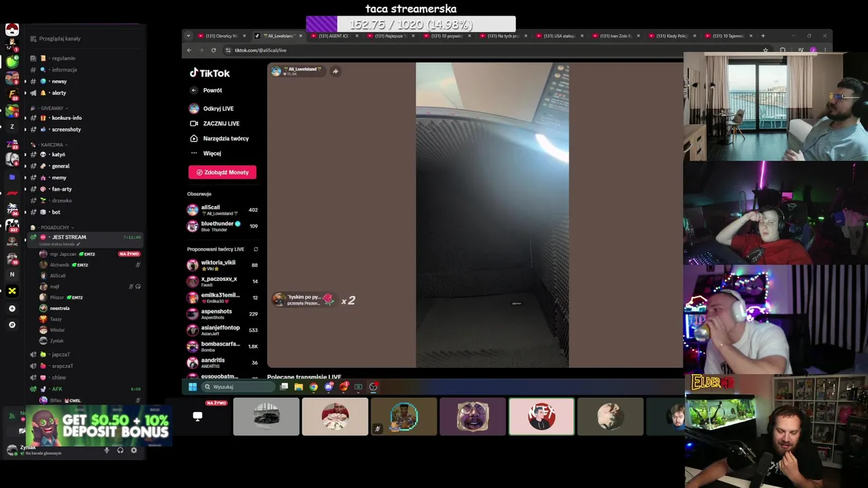
Task: Click the browser reload button
Action: [x=214, y=50]
